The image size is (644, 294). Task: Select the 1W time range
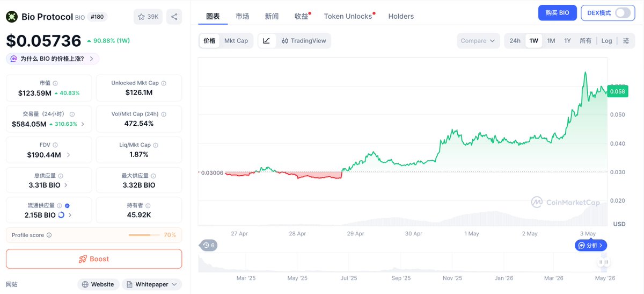(x=534, y=41)
